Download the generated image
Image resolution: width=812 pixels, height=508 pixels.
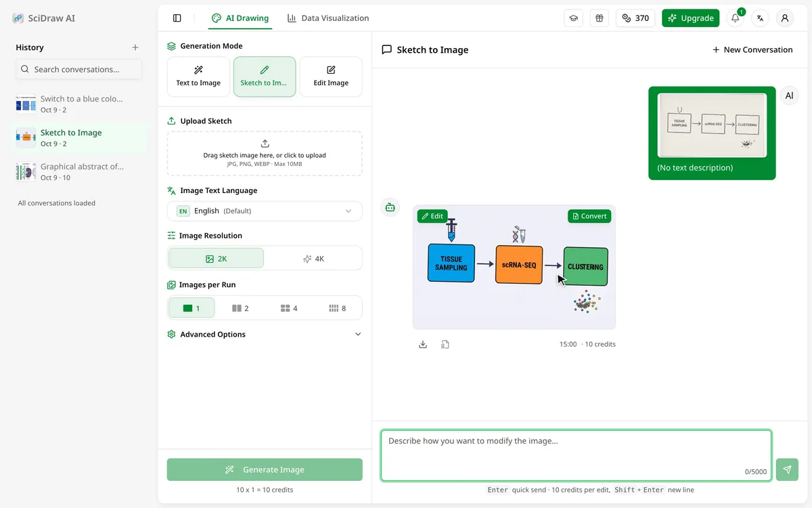point(423,344)
